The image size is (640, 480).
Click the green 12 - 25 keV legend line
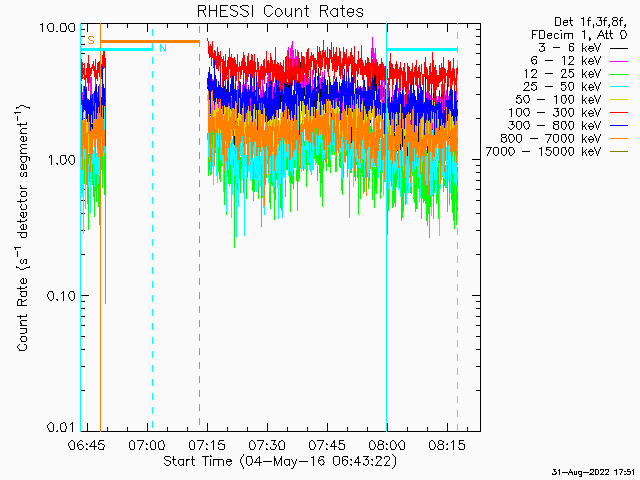click(x=619, y=74)
